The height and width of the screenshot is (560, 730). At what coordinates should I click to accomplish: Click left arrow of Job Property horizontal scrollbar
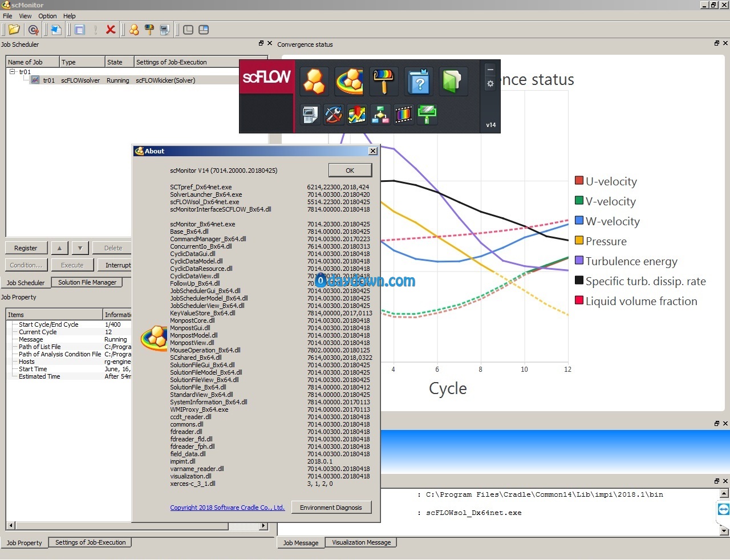point(10,526)
